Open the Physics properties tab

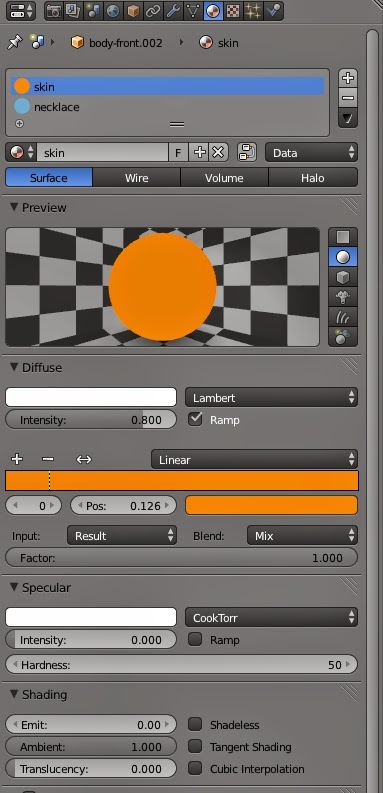(x=273, y=11)
